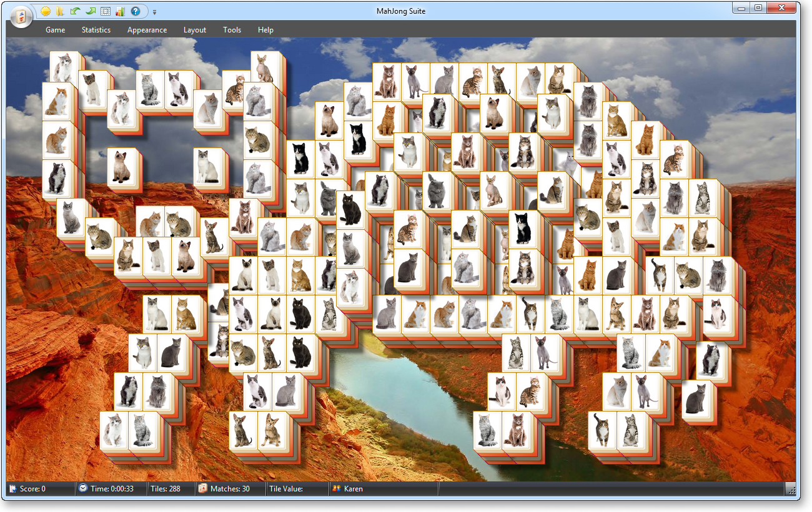
Task: Open Help using the question mark icon
Action: click(x=136, y=11)
